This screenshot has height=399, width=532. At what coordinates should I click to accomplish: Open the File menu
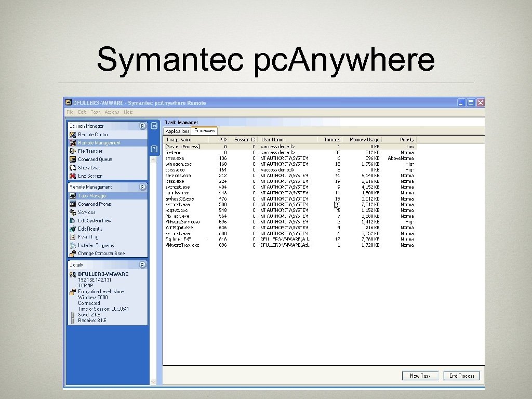point(70,112)
